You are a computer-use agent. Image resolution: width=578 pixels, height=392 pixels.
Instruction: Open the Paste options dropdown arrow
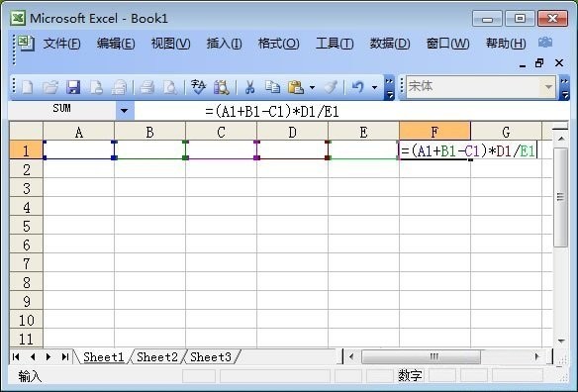(x=312, y=87)
